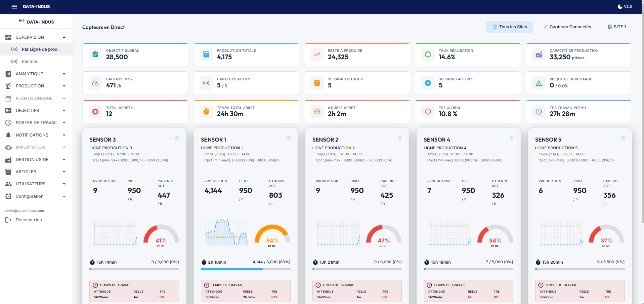Select the Capteurs Connectés filter
This screenshot has width=644, height=304.
[567, 27]
